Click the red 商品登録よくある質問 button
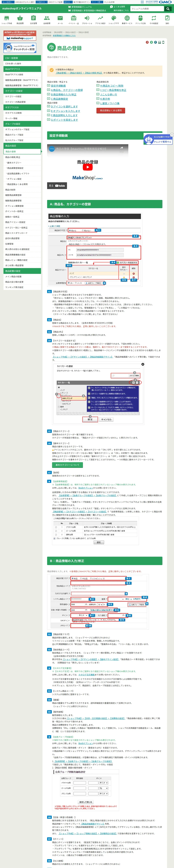Image resolution: width=174 pixels, height=868 pixels. coord(110,110)
